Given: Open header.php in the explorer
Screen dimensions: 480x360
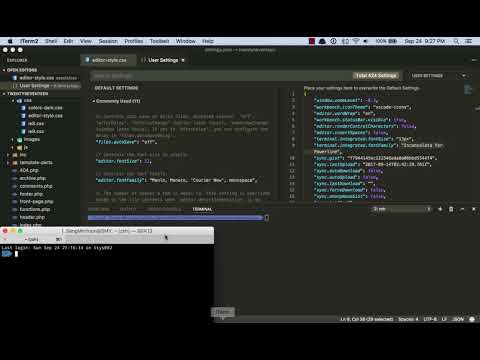Looking at the screenshot, I should click(x=32, y=217).
